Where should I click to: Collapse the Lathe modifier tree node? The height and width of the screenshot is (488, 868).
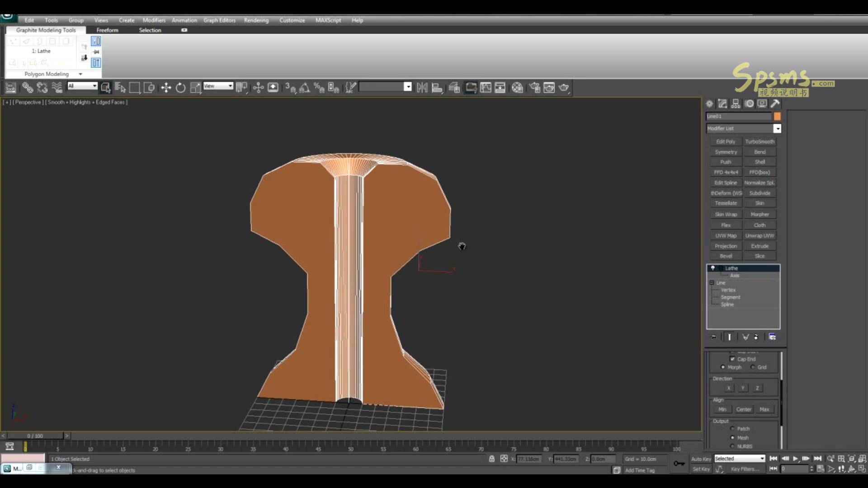721,268
